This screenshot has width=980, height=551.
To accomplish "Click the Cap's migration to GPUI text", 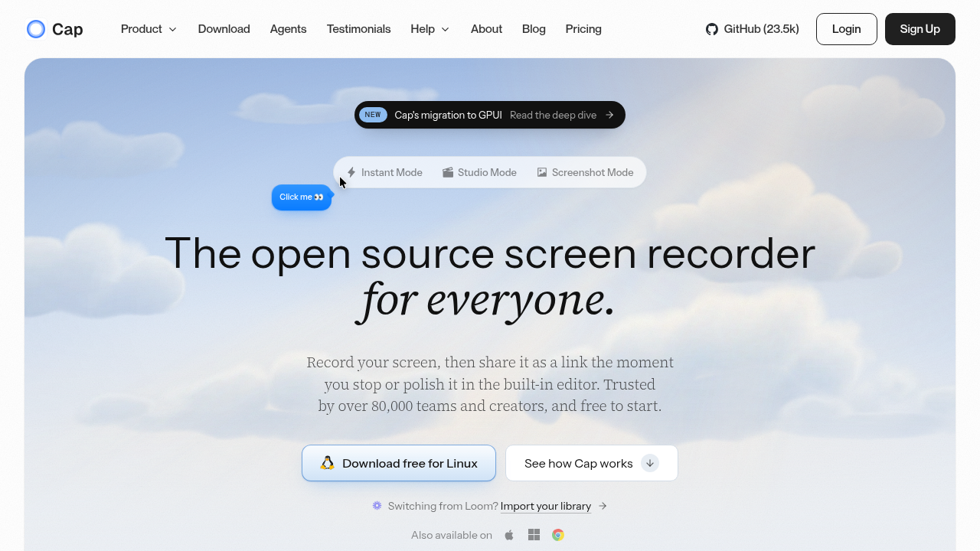I will (x=449, y=115).
